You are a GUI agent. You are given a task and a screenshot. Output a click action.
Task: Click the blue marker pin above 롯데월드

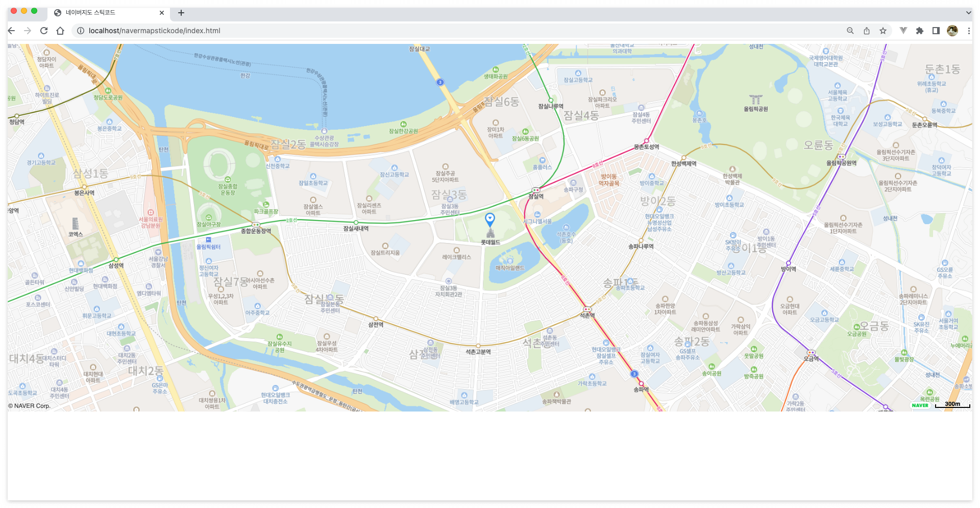tap(489, 220)
